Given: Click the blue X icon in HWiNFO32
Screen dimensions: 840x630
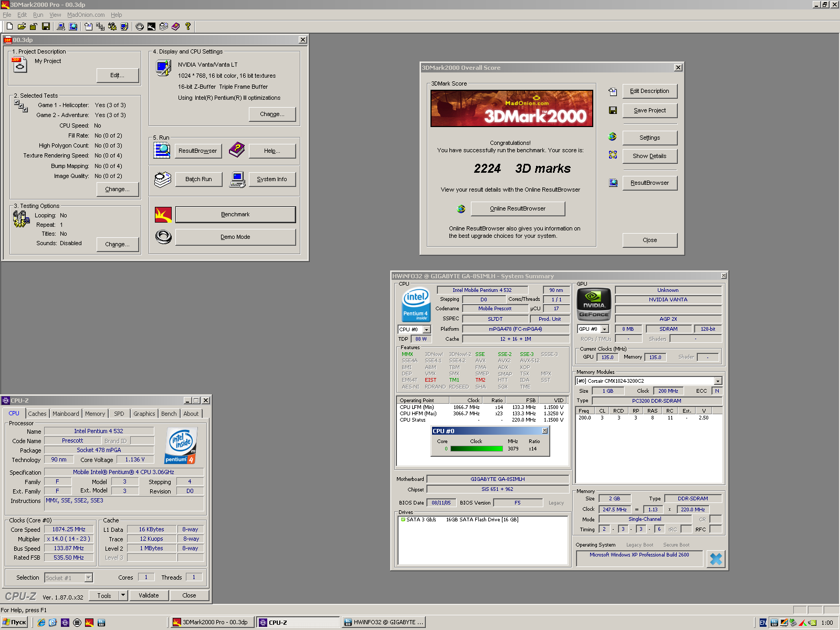Looking at the screenshot, I should coord(716,559).
